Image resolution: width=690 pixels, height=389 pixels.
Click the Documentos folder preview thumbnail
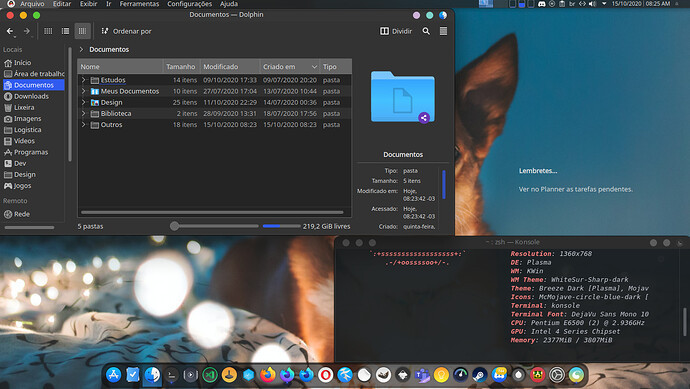403,96
